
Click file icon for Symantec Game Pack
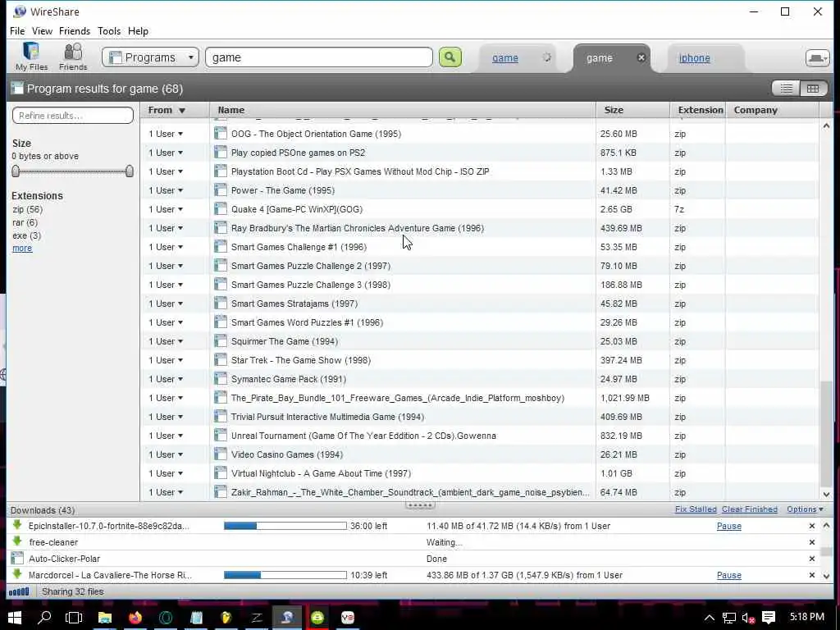[220, 379]
